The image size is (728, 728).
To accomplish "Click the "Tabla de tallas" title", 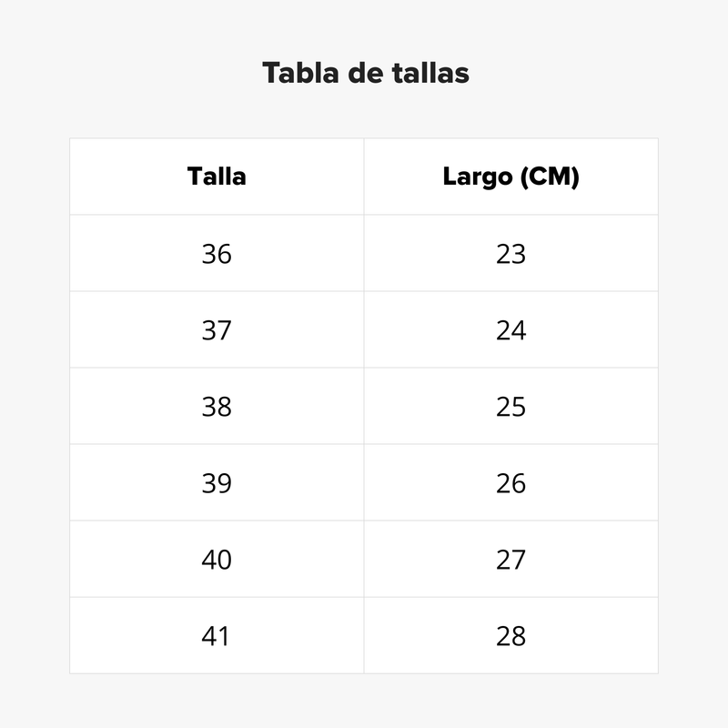I will 365,73.
